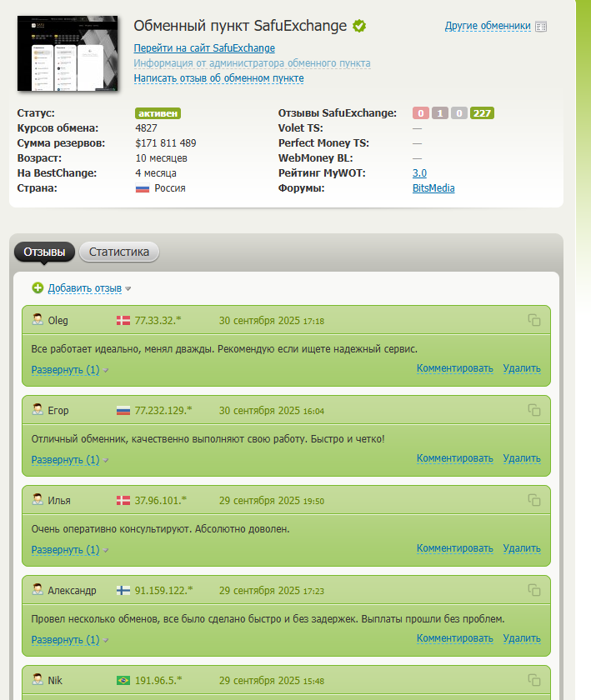The width and height of the screenshot is (591, 700).
Task: Click Удалить on Егор's review
Action: pos(522,458)
